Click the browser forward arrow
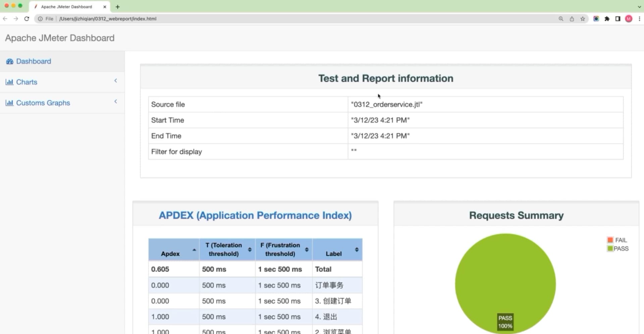The height and width of the screenshot is (334, 644). [16, 19]
